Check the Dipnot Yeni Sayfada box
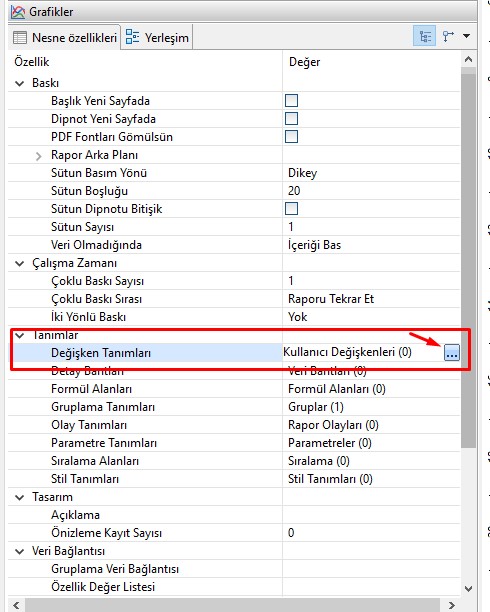This screenshot has height=612, width=490. [291, 119]
